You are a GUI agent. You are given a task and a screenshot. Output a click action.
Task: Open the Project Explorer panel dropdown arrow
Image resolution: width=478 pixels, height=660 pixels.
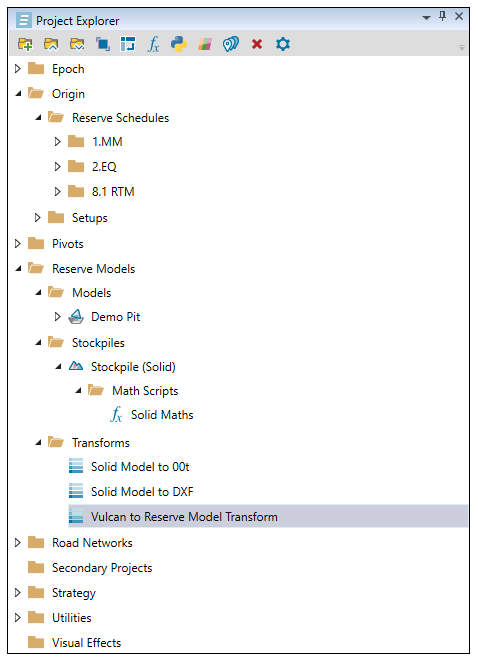(x=426, y=18)
